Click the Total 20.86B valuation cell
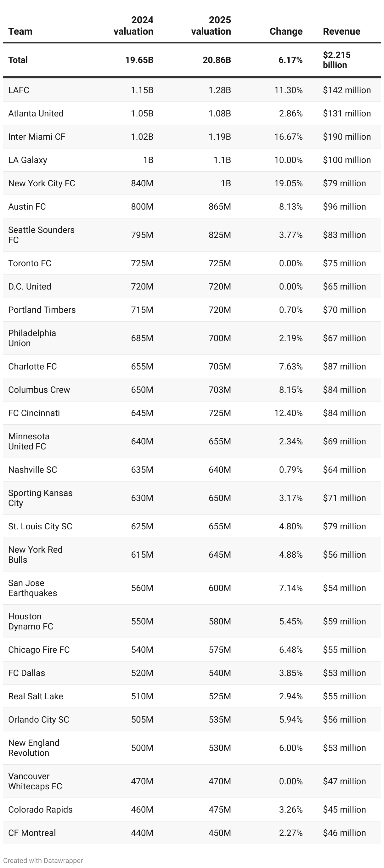384x868 pixels. (217, 60)
